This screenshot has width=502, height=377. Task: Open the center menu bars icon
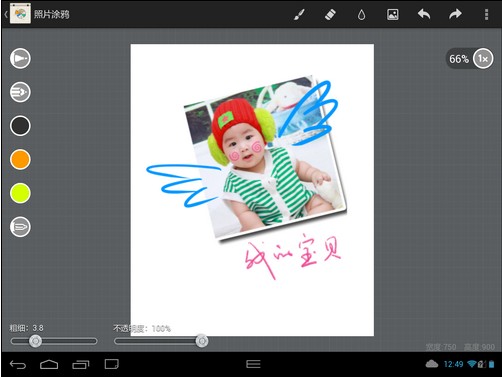point(253,364)
